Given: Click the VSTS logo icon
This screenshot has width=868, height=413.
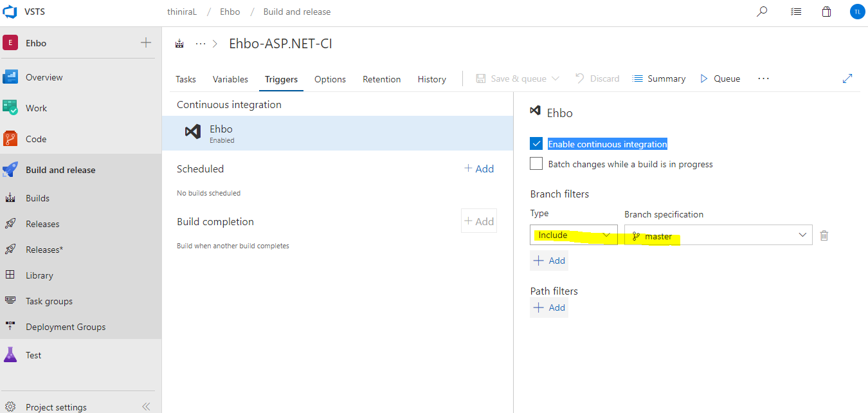Looking at the screenshot, I should 10,12.
